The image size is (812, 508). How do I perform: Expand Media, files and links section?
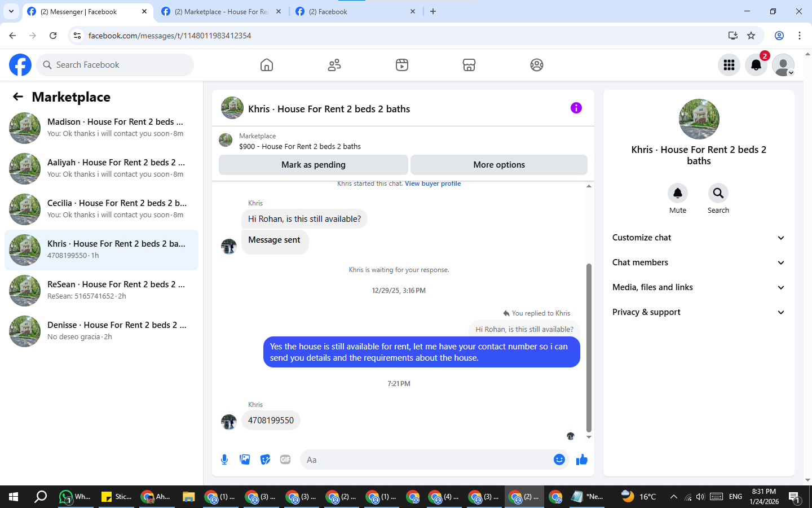coord(699,287)
